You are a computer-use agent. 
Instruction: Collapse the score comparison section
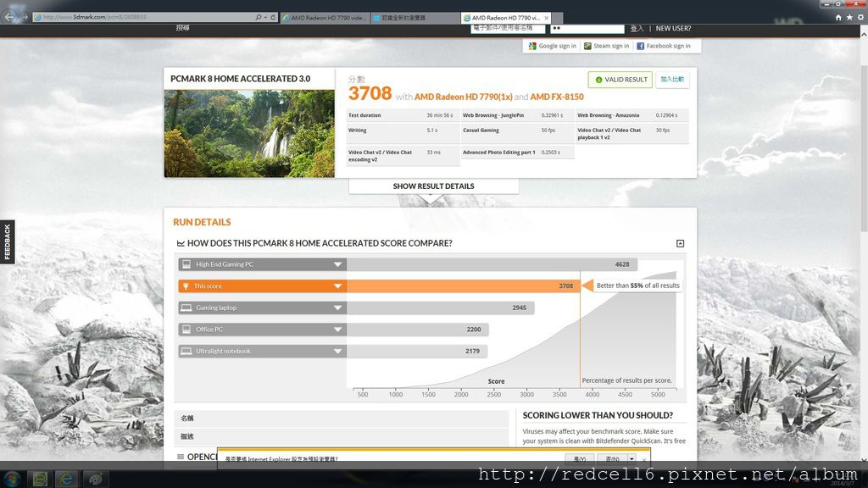tap(681, 243)
